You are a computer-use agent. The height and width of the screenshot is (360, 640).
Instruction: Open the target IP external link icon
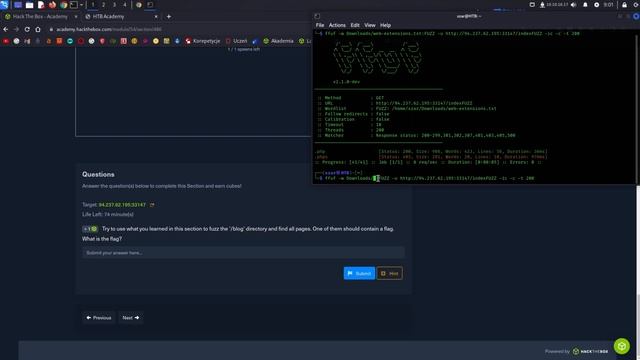(x=152, y=205)
